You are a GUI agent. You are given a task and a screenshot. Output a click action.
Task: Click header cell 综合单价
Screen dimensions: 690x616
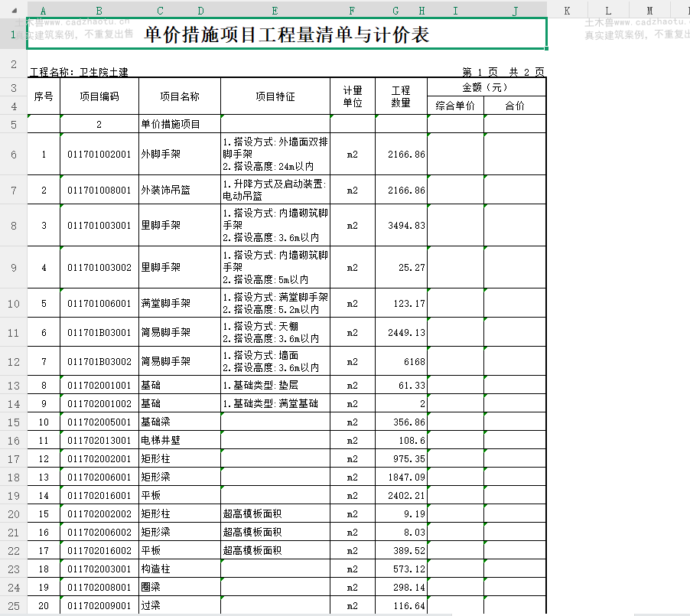click(x=455, y=106)
